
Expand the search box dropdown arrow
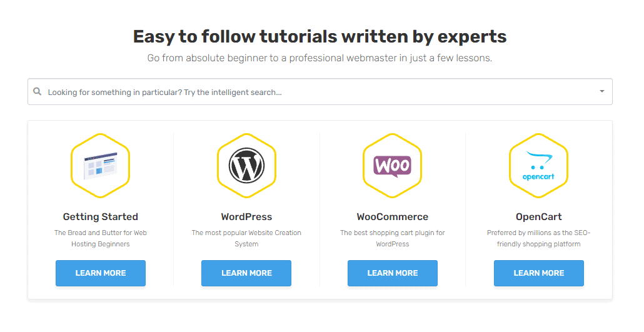[x=601, y=91]
